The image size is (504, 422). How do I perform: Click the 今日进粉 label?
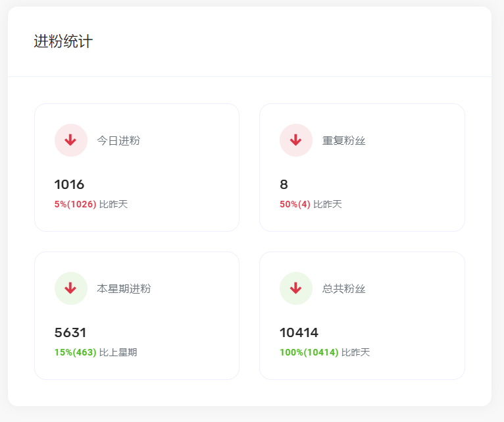coord(118,140)
